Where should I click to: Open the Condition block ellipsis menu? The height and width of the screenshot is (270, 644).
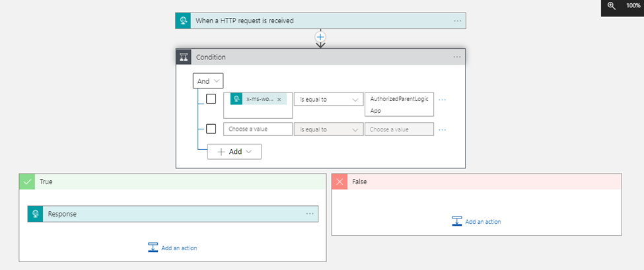[x=457, y=57]
